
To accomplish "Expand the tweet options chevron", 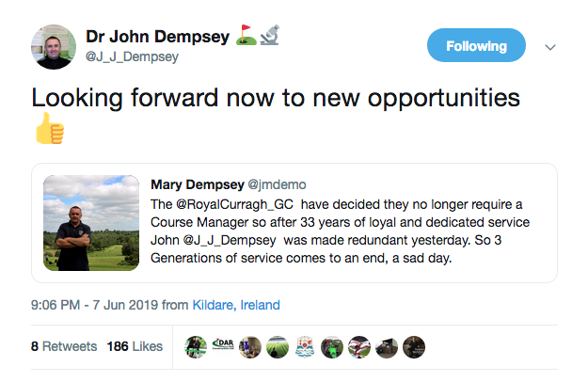I will coord(551,47).
